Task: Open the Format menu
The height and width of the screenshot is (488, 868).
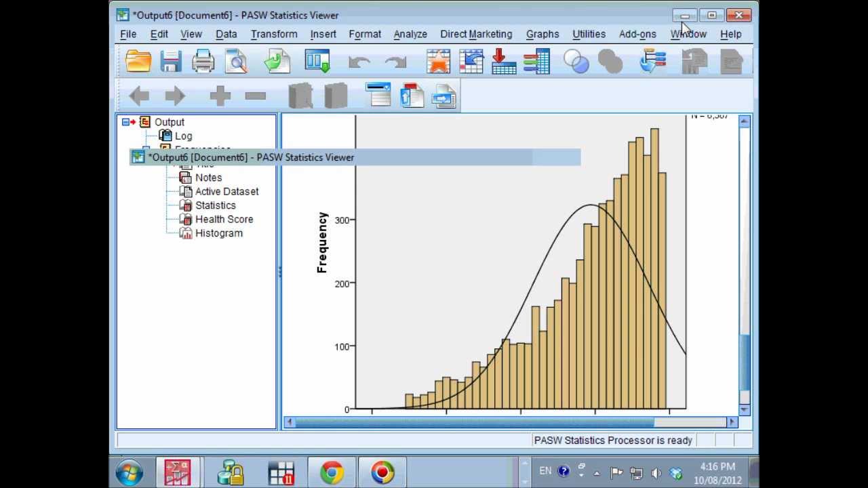Action: (x=365, y=34)
